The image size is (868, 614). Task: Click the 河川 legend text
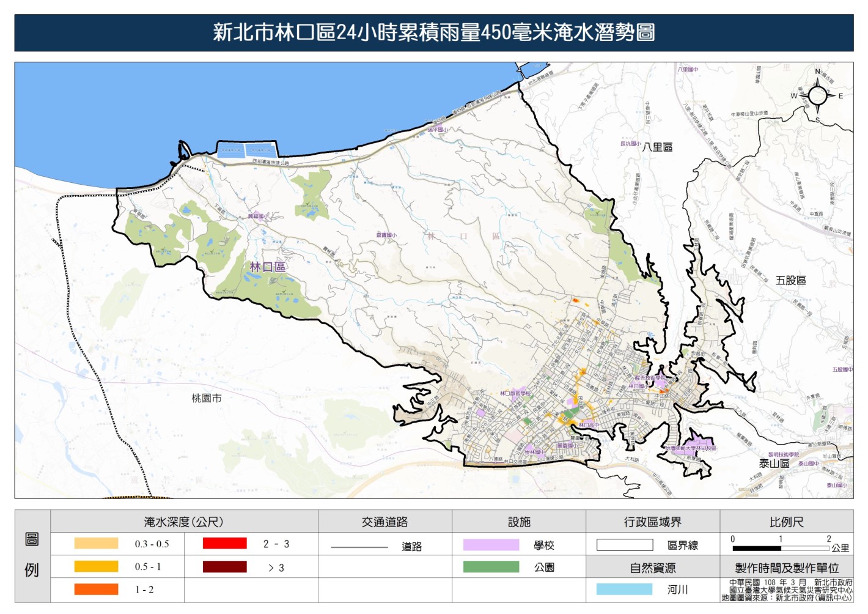point(677,589)
